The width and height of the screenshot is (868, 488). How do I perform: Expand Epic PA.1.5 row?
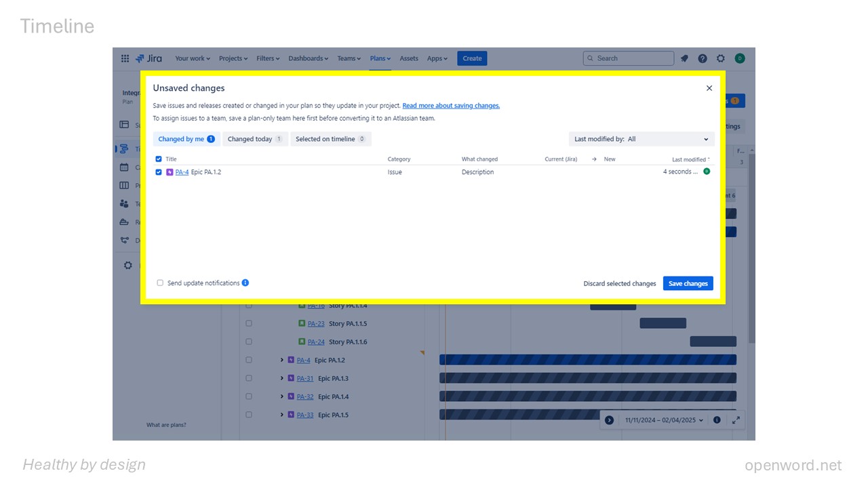coord(282,415)
